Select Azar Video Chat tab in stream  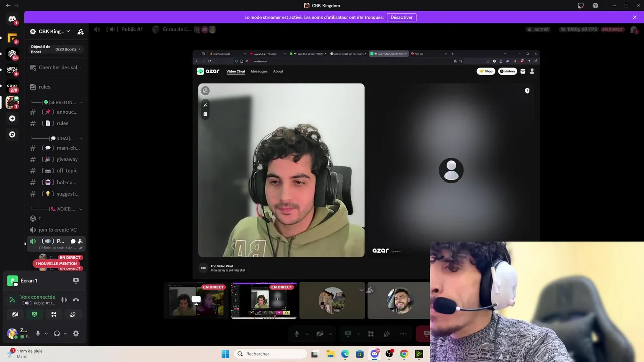point(235,71)
